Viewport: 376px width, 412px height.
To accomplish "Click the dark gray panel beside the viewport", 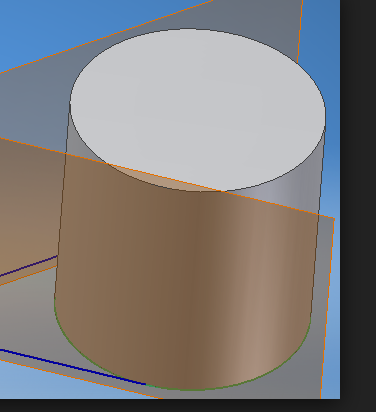I will tap(358, 200).
